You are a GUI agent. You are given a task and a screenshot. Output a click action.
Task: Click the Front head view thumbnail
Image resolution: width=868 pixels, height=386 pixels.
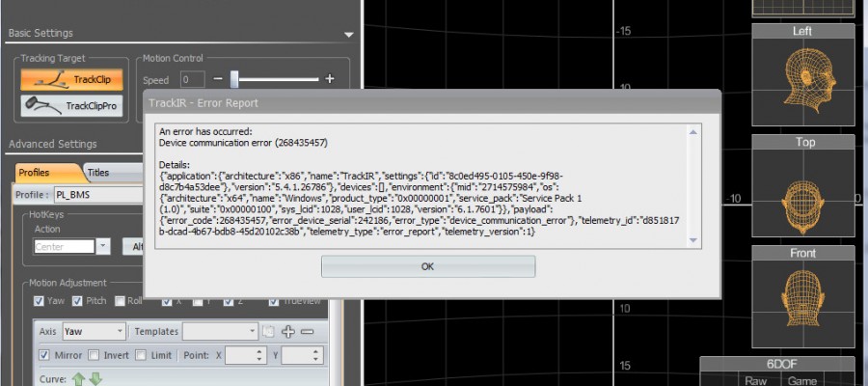pos(802,297)
